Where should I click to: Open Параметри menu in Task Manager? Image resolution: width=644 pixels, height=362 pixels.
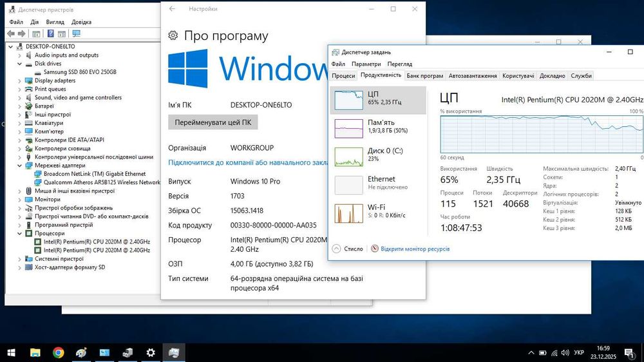coord(366,64)
